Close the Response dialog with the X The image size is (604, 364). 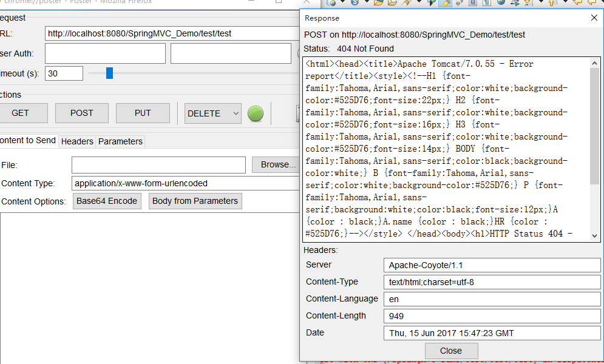pyautogui.click(x=594, y=18)
